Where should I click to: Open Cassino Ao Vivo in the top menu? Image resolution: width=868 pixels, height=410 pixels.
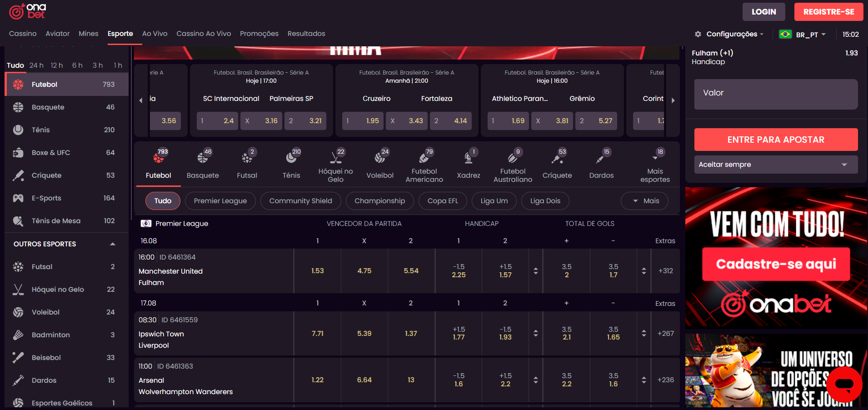pos(204,34)
